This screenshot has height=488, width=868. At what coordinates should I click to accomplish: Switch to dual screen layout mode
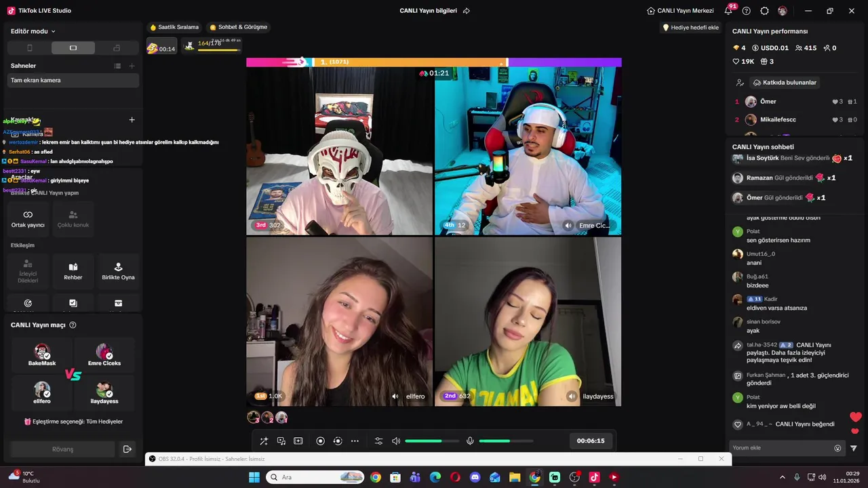117,48
